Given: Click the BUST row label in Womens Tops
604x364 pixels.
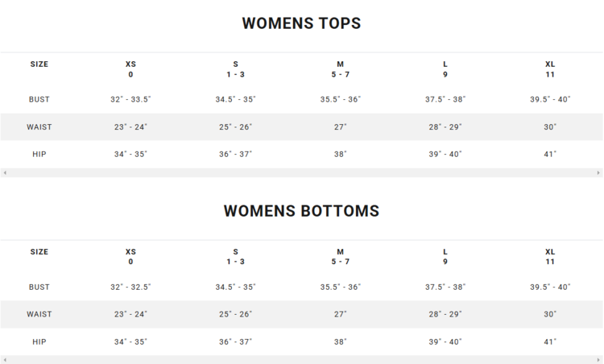Looking at the screenshot, I should pos(39,100).
